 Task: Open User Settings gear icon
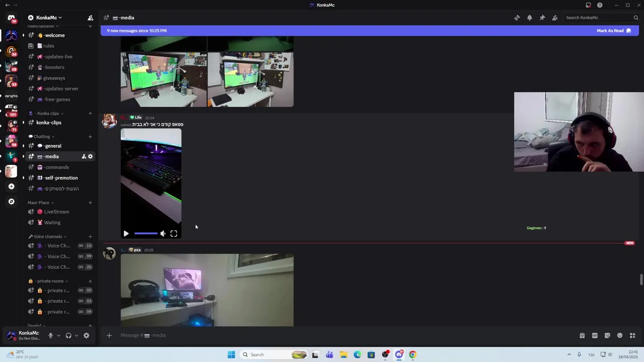(x=87, y=335)
